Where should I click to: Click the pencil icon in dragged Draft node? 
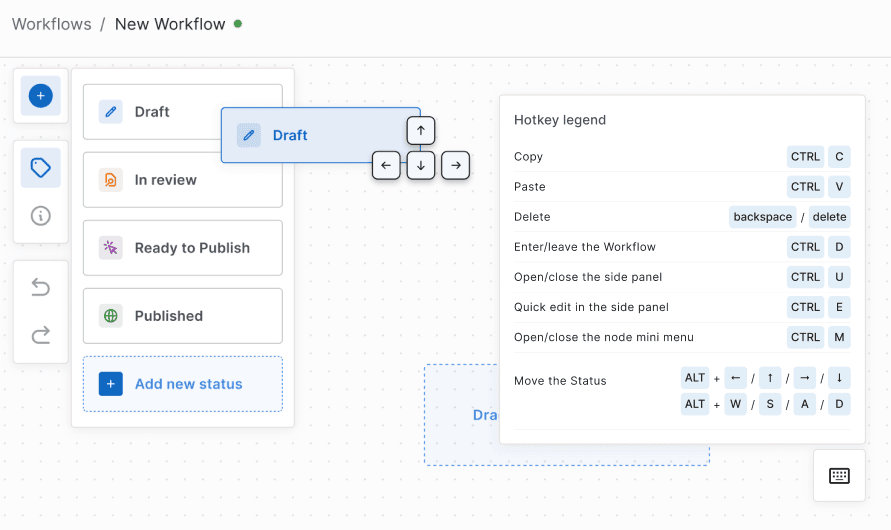[248, 135]
